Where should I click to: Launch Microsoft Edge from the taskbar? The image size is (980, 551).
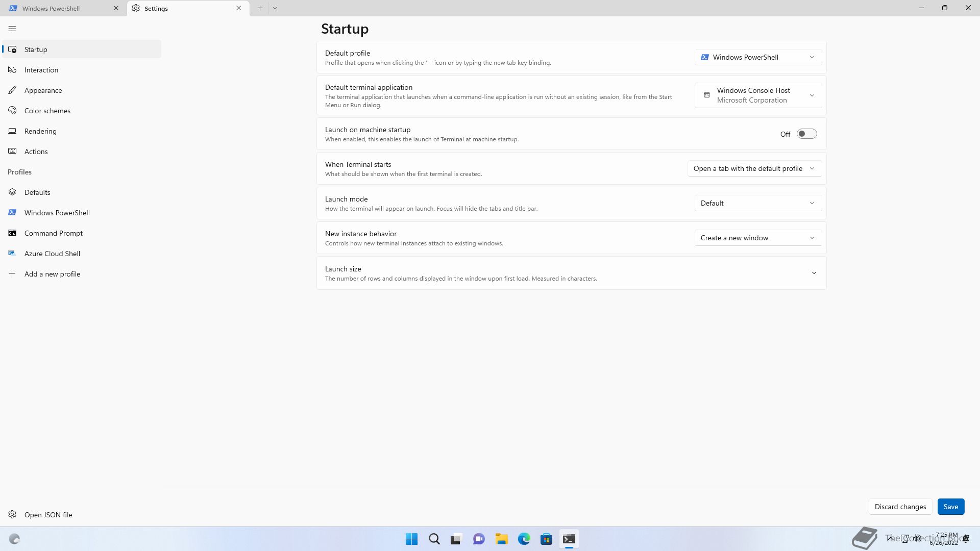coord(524,539)
